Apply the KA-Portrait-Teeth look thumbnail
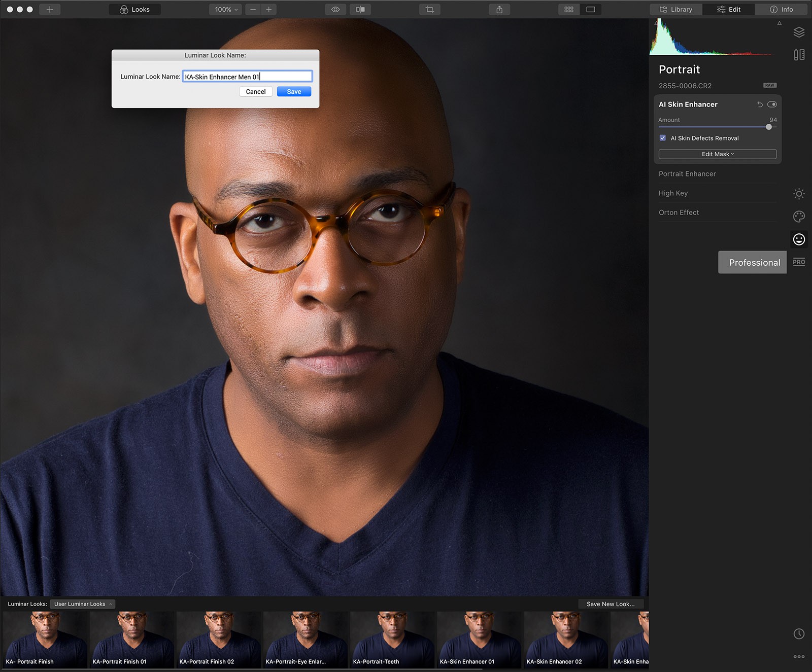Image resolution: width=812 pixels, height=672 pixels. [393, 639]
